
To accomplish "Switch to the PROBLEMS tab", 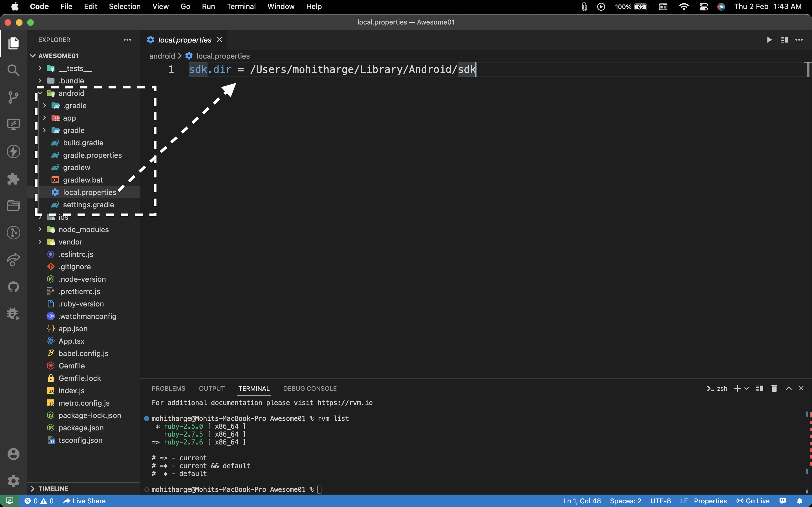I will click(x=168, y=388).
